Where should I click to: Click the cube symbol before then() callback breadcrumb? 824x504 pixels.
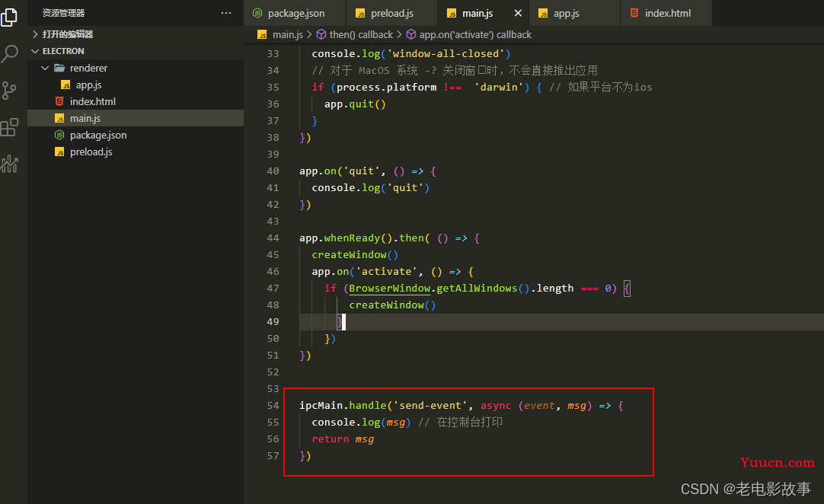point(321,35)
